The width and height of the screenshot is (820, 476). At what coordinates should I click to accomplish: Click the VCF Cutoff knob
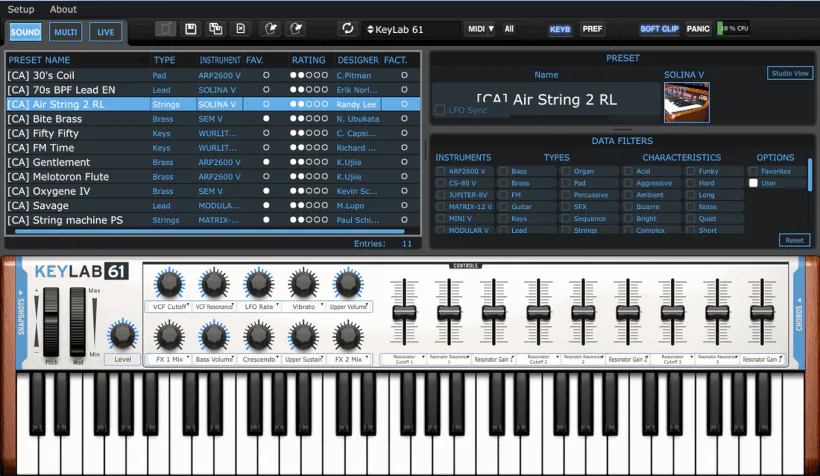(x=169, y=284)
